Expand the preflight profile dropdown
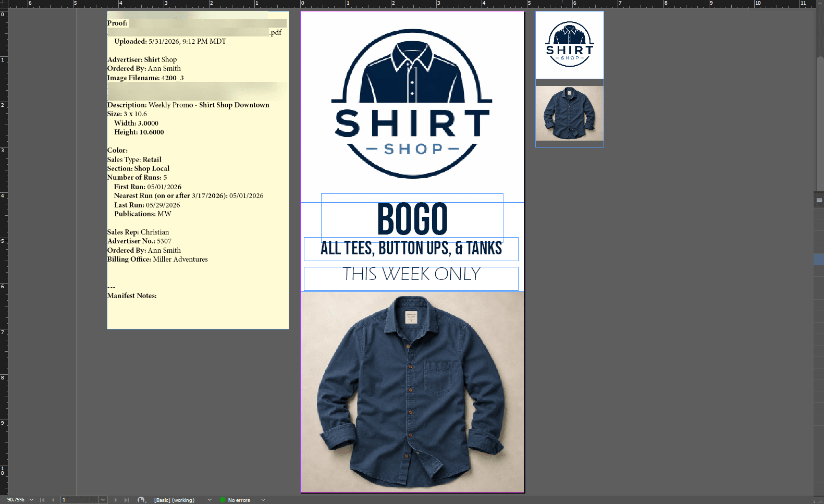This screenshot has width=824, height=504. (210, 500)
